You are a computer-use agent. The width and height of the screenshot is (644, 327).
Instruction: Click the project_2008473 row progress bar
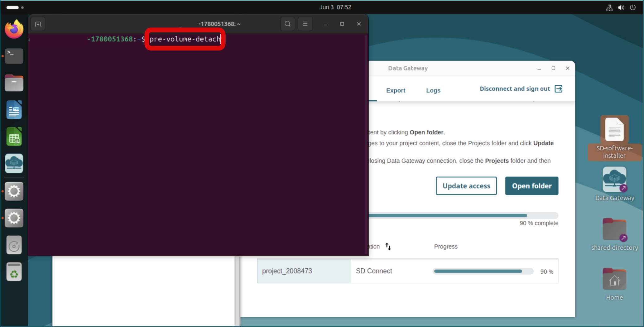pos(483,271)
